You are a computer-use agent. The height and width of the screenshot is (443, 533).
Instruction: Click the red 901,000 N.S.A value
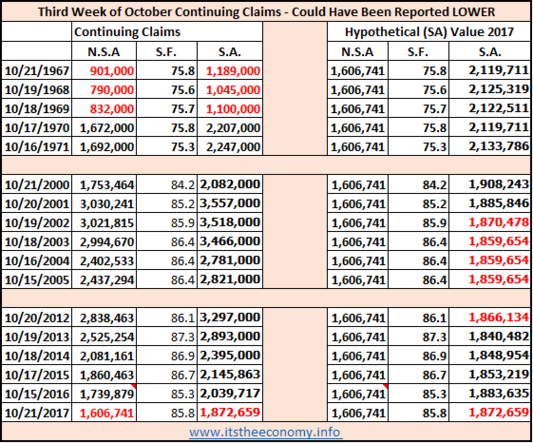(x=112, y=71)
